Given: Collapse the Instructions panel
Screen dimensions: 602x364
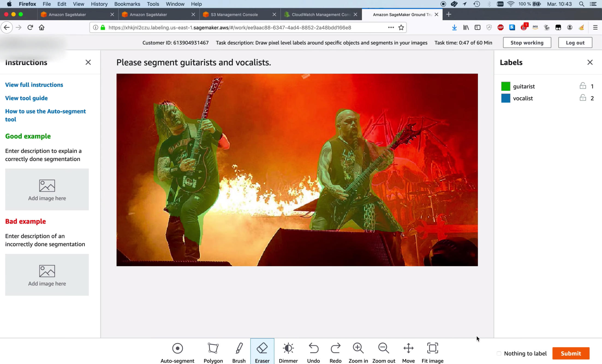Looking at the screenshot, I should [x=88, y=62].
